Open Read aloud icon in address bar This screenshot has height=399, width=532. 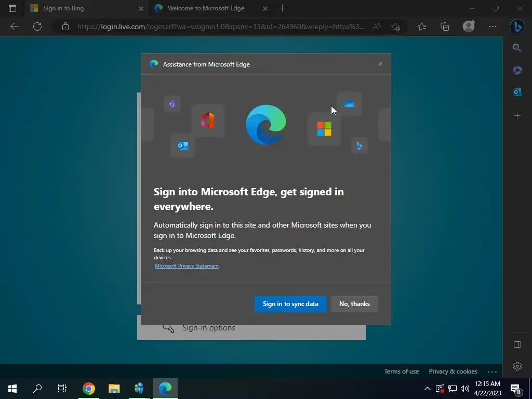[377, 26]
